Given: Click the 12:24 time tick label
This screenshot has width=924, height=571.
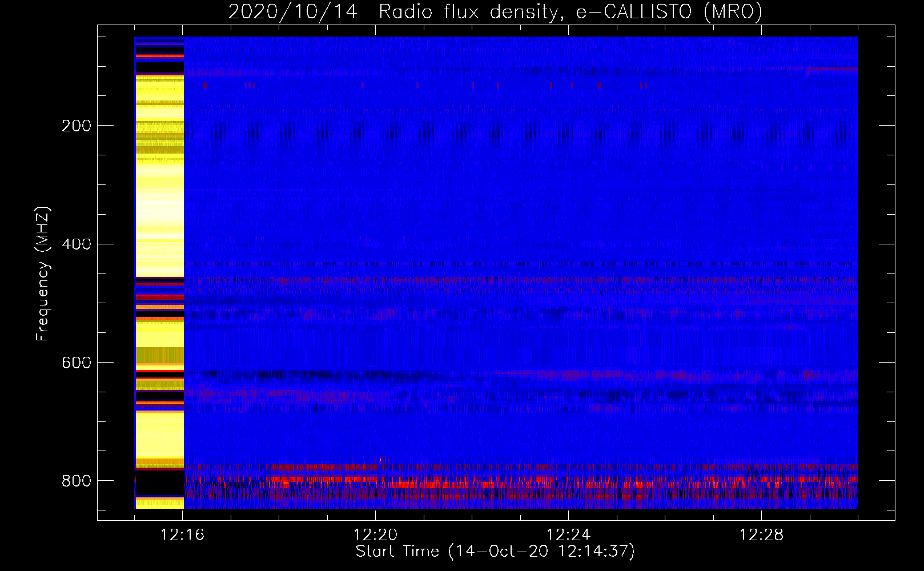Looking at the screenshot, I should click(x=568, y=535).
